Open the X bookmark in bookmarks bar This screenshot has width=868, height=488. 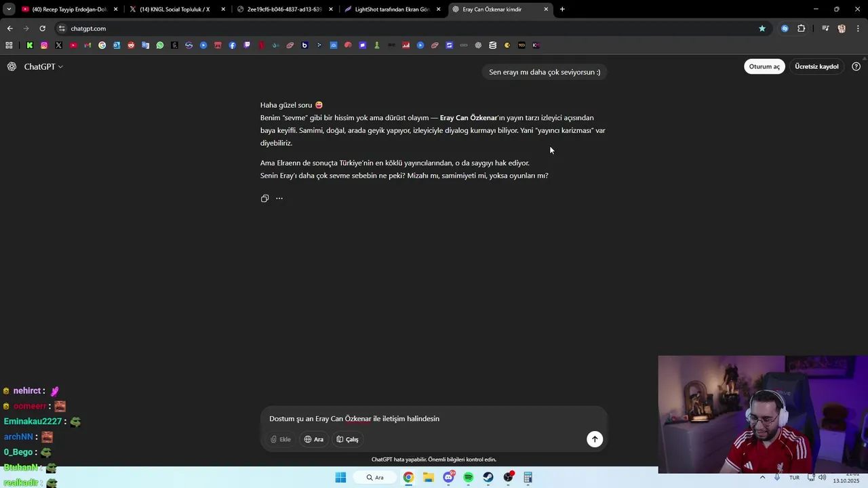pyautogui.click(x=58, y=45)
